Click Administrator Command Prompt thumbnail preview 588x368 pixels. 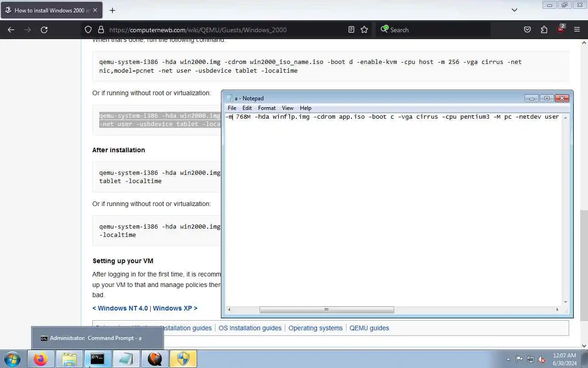click(97, 338)
